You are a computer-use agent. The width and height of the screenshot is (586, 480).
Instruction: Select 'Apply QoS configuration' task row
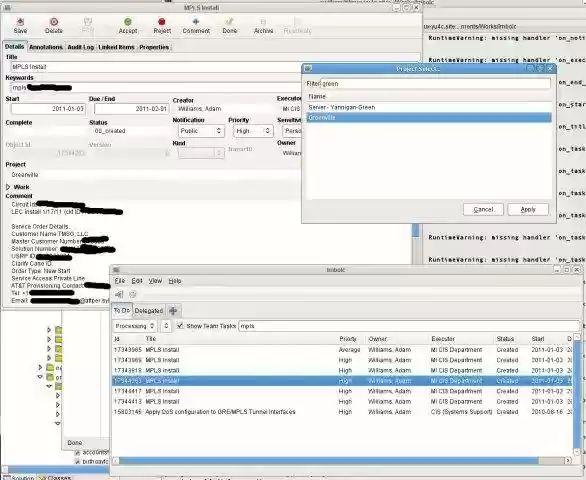(342, 412)
